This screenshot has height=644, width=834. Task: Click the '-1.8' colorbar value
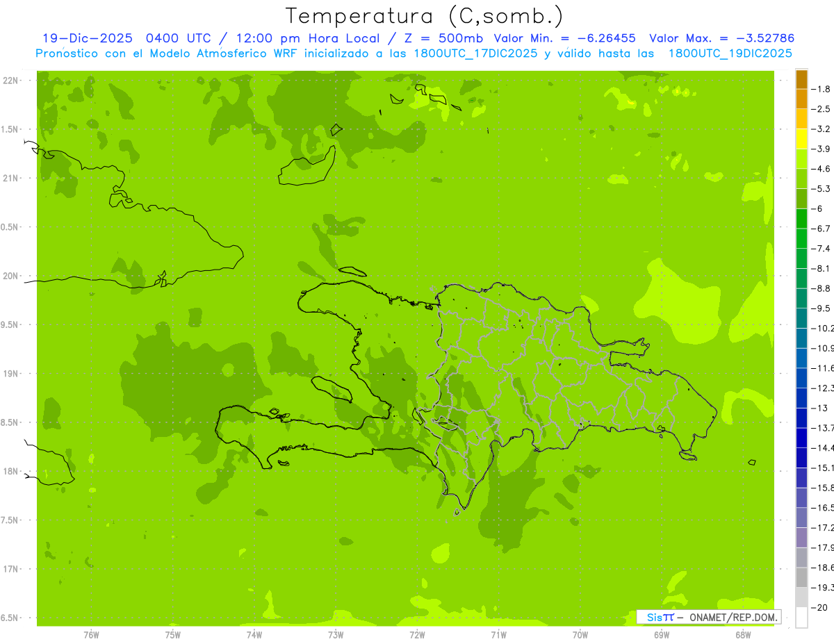click(821, 89)
